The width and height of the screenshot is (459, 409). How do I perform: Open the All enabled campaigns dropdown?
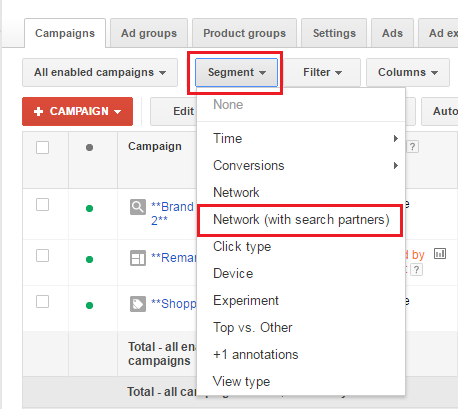(x=100, y=72)
